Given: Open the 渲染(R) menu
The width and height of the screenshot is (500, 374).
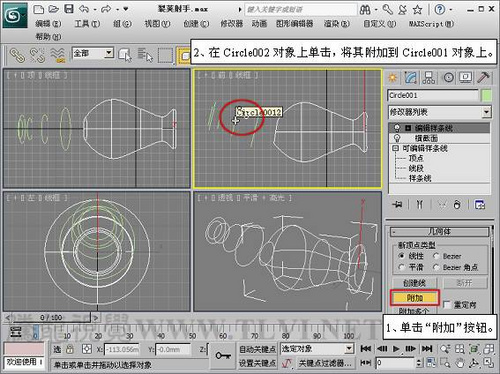Looking at the screenshot, I should pyautogui.click(x=337, y=24).
